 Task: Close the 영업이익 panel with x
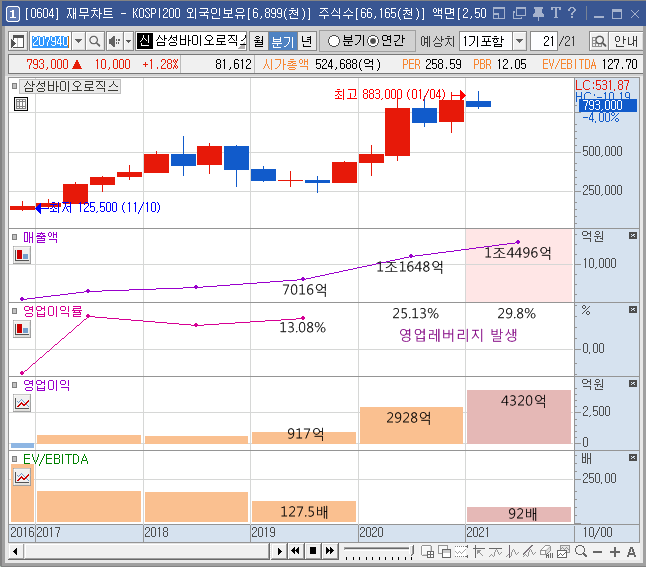[633, 384]
